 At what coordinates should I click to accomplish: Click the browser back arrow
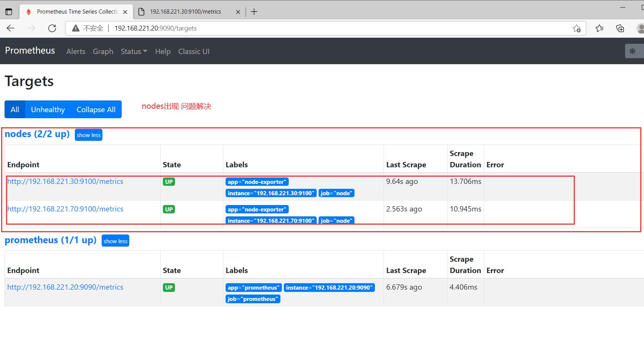coord(11,28)
